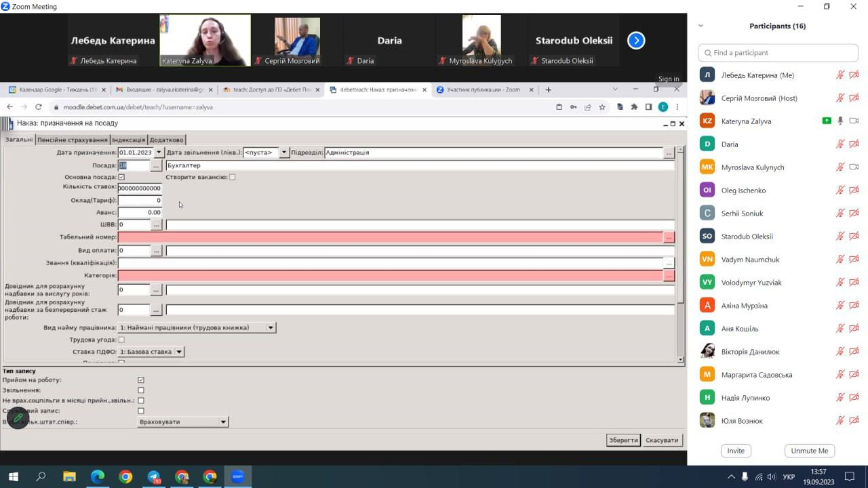Click the Зберегти button
This screenshot has height=488, width=868.
[x=623, y=440]
